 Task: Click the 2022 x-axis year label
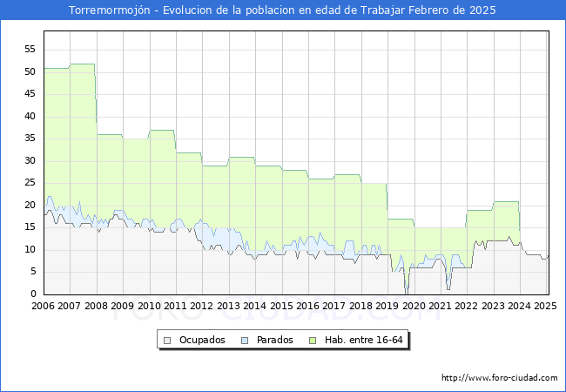click(x=467, y=306)
